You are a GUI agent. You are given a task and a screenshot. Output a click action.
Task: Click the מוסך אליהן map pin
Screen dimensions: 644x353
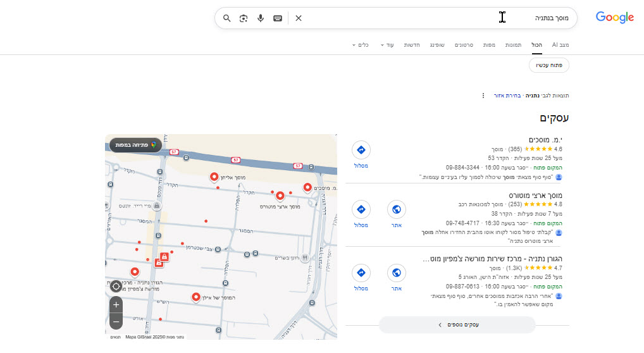[x=214, y=176]
